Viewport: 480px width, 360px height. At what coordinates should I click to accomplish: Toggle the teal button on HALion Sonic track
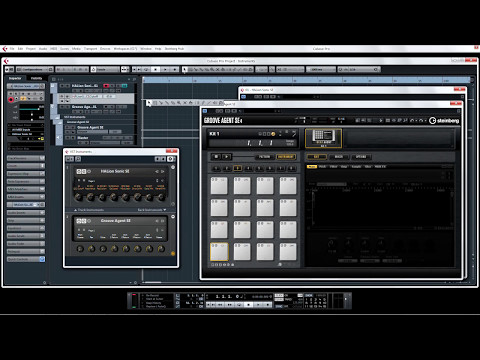pyautogui.click(x=124, y=86)
